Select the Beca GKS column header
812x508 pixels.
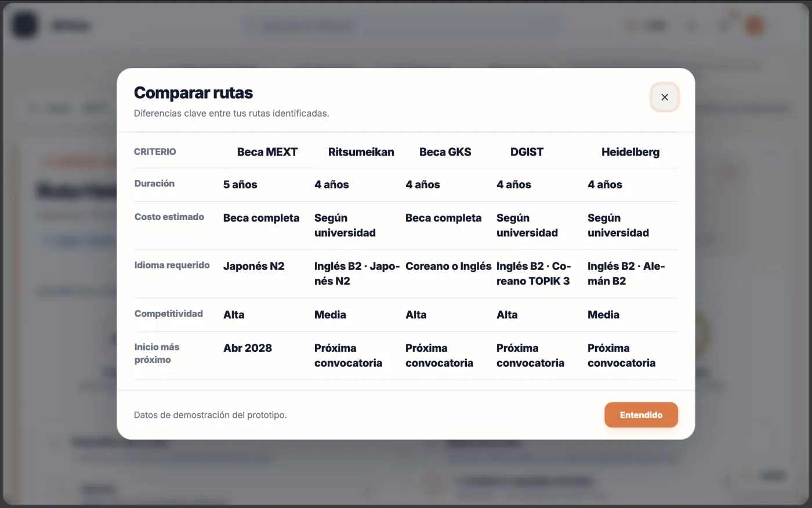pyautogui.click(x=445, y=152)
